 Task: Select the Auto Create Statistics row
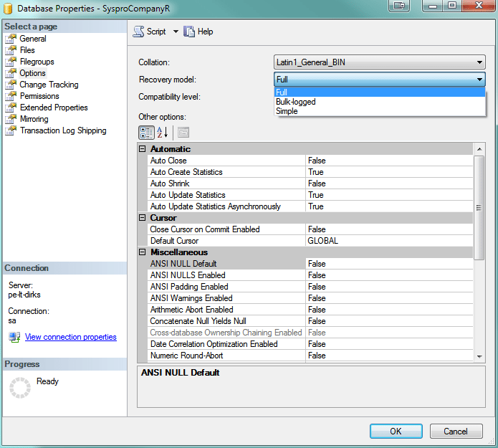tap(310, 172)
